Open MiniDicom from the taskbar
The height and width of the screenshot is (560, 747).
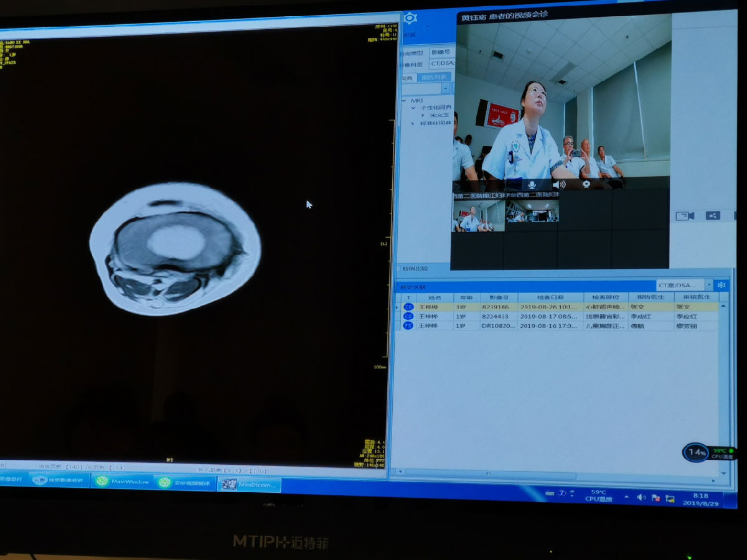tap(249, 484)
